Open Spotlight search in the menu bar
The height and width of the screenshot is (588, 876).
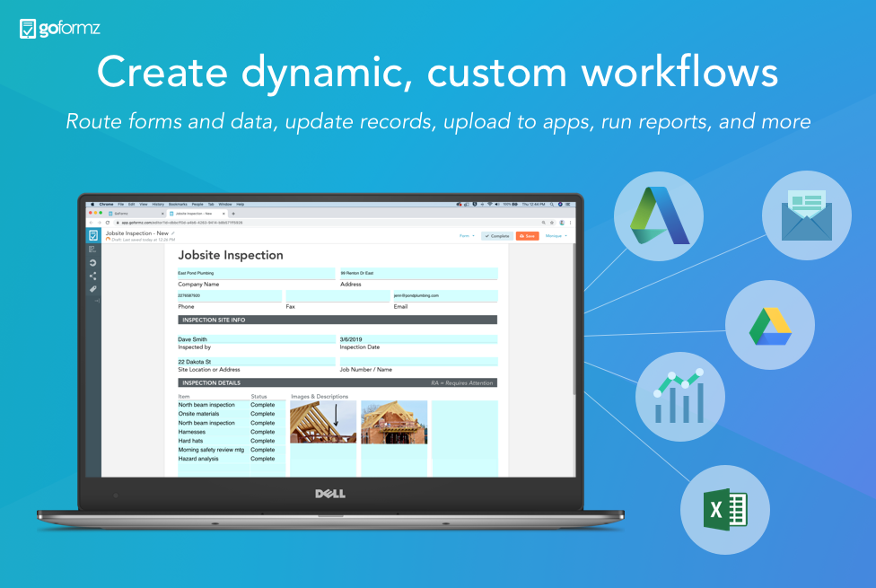pyautogui.click(x=552, y=205)
